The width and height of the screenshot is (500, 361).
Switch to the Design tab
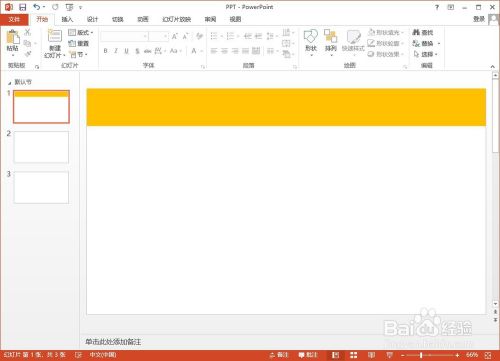pos(92,19)
